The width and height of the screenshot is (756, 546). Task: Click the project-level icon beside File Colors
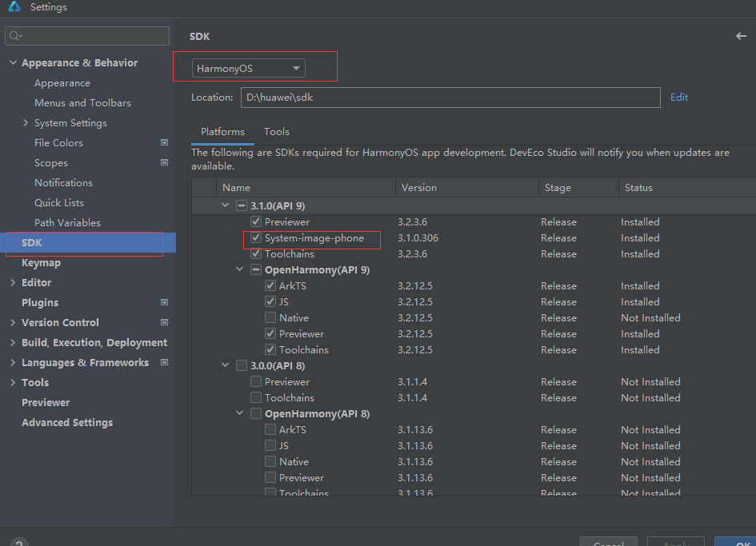[165, 142]
